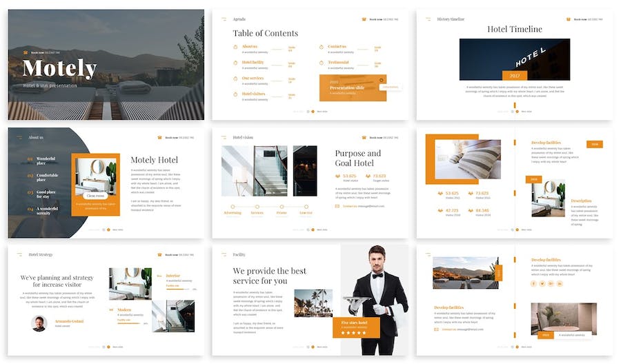Click the Interior progress bar
This screenshot has width=621, height=364.
(176, 290)
